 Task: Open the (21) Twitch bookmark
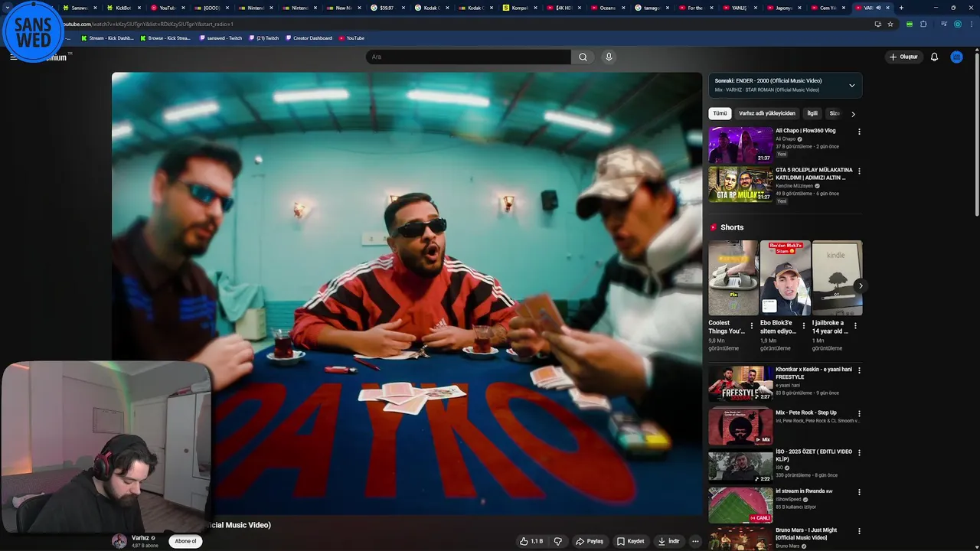pyautogui.click(x=263, y=37)
